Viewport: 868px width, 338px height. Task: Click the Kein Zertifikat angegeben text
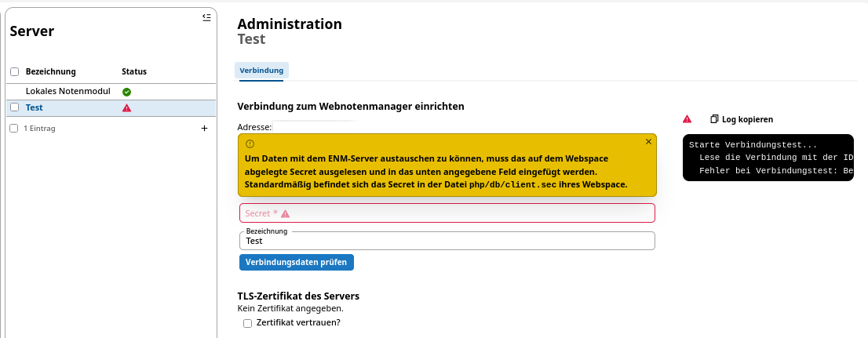pos(290,309)
